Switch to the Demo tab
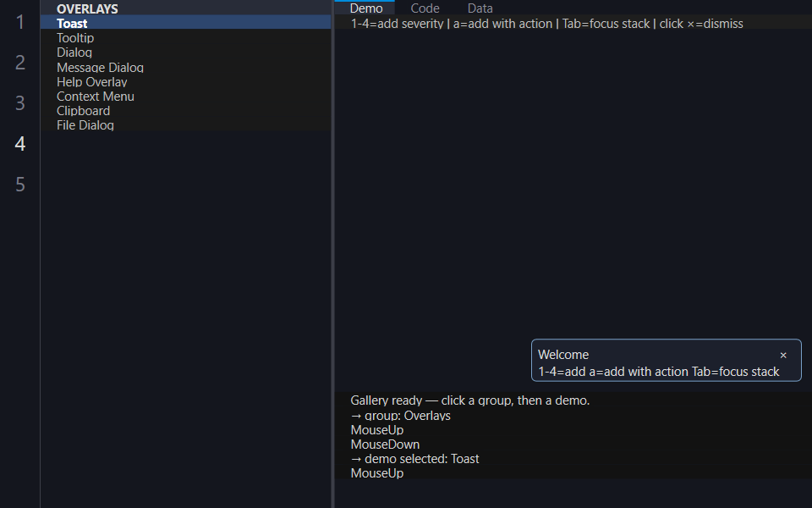 tap(366, 8)
